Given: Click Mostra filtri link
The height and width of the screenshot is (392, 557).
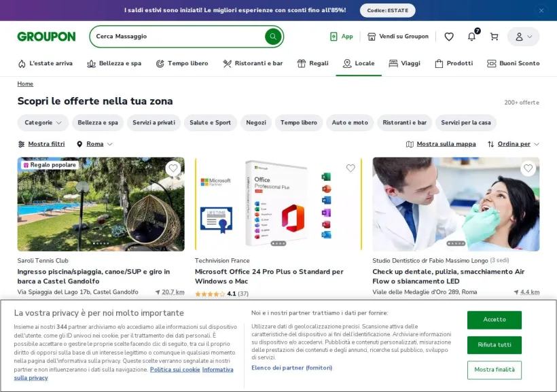Looking at the screenshot, I should pyautogui.click(x=41, y=144).
